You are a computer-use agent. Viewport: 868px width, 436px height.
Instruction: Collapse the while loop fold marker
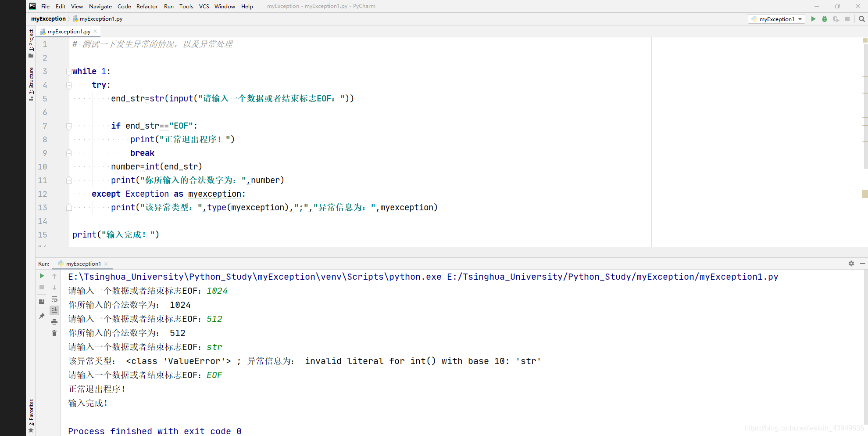[69, 72]
